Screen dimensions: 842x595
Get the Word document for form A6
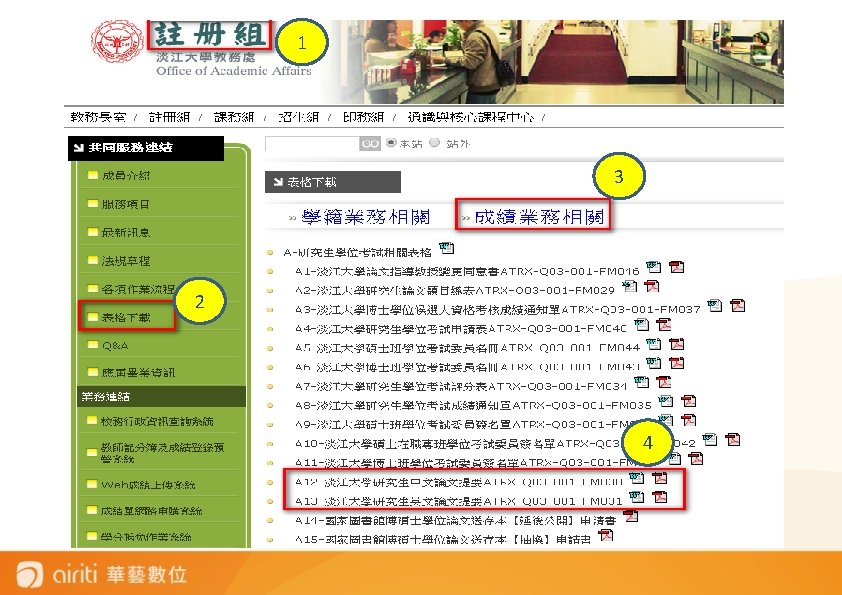click(x=653, y=363)
